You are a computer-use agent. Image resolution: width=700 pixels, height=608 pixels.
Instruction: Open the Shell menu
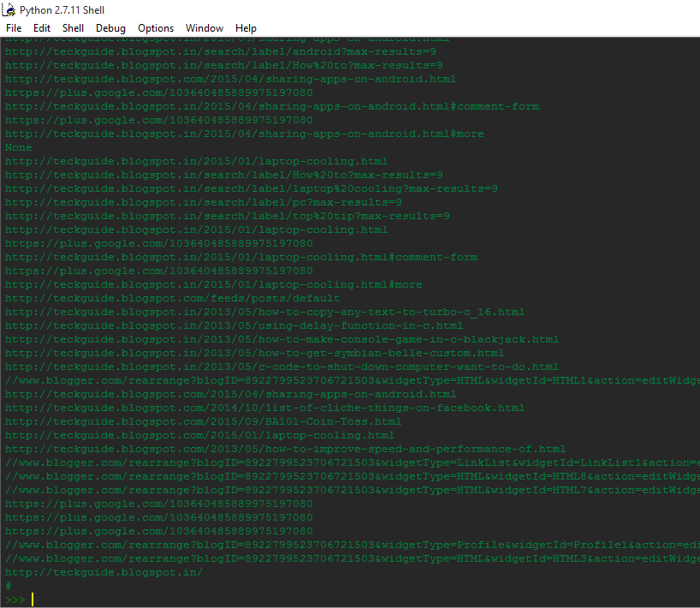coord(74,28)
